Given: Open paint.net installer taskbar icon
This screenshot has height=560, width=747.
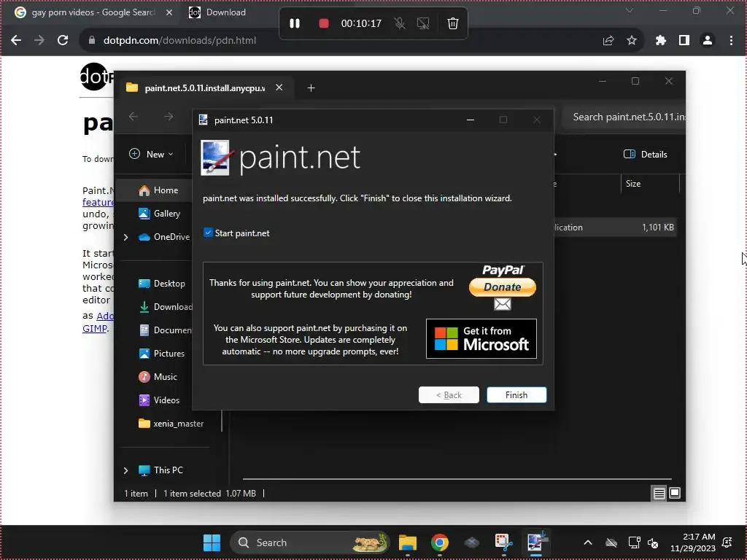Looking at the screenshot, I should 536,542.
